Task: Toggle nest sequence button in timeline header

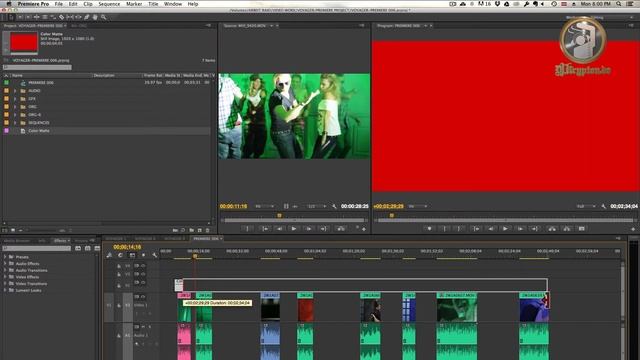Action: point(109,255)
